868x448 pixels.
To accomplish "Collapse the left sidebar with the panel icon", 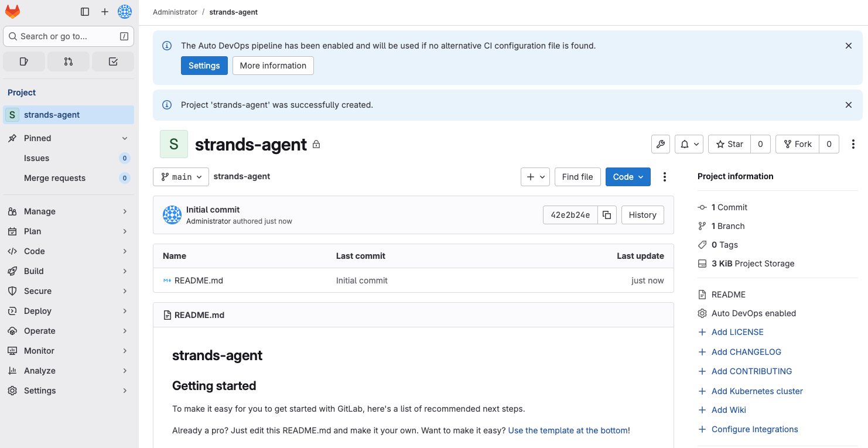I will 85,11.
